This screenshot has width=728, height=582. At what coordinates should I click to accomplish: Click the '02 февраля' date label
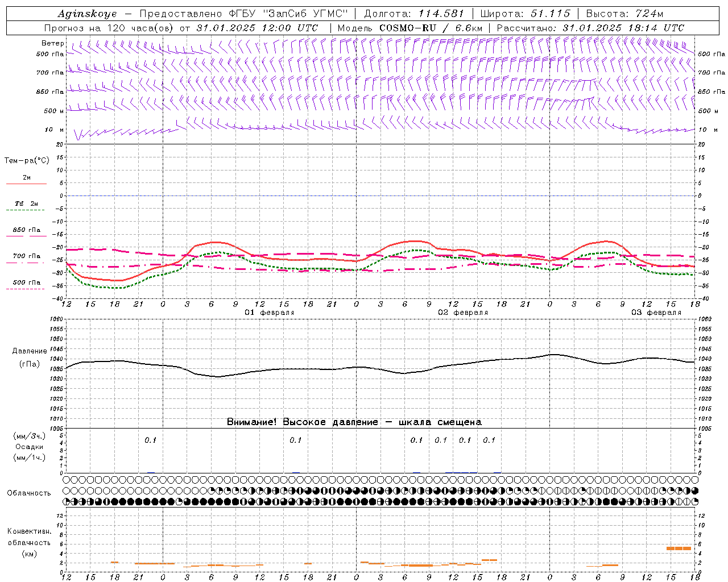[463, 313]
